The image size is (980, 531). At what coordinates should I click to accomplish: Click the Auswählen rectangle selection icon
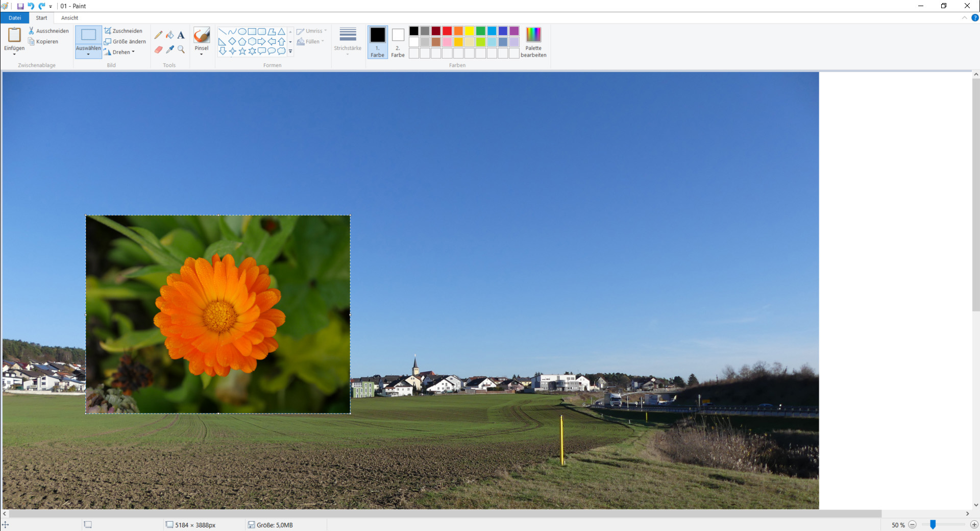(x=88, y=35)
